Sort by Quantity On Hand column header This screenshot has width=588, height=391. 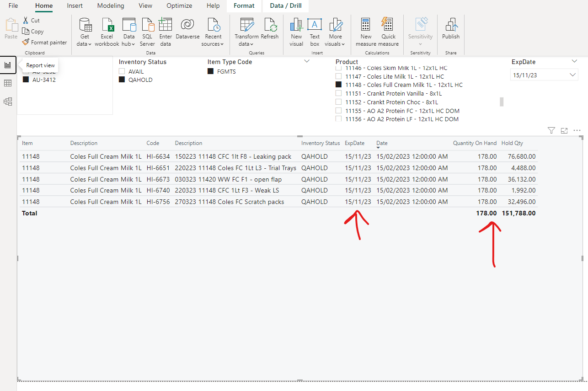[x=475, y=143]
